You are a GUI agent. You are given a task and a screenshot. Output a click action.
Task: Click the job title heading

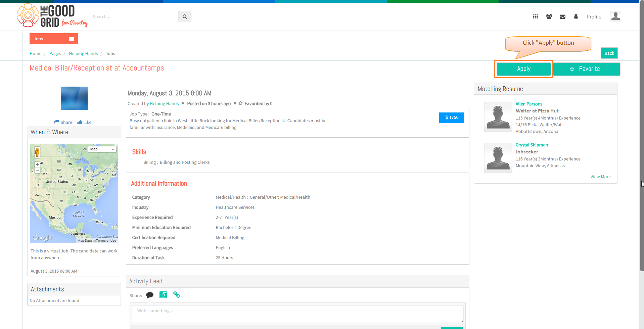coord(97,68)
